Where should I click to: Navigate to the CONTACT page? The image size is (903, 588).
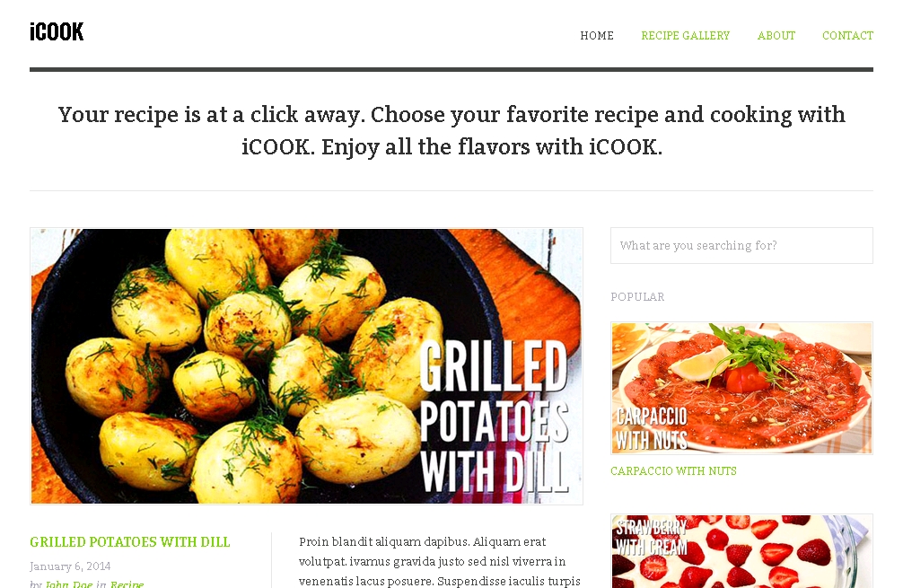coord(847,36)
